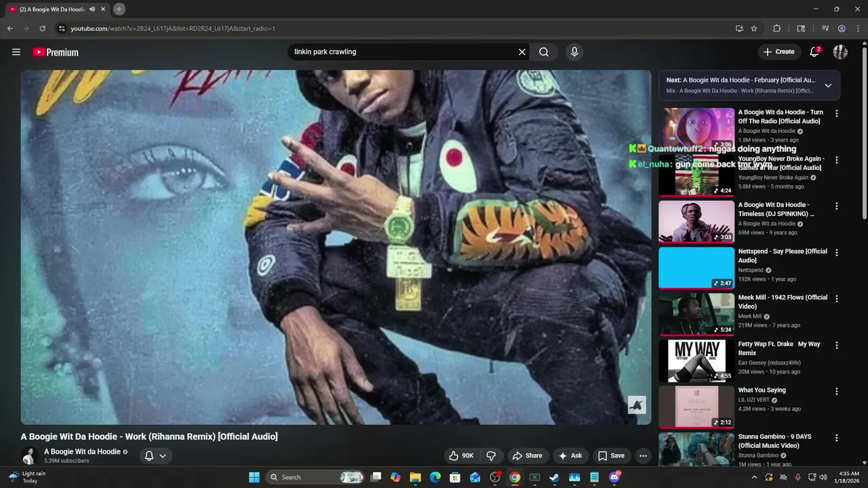Play Timeless (DJ SPINKING) thumbnail
Image resolution: width=868 pixels, height=488 pixels.
click(696, 222)
